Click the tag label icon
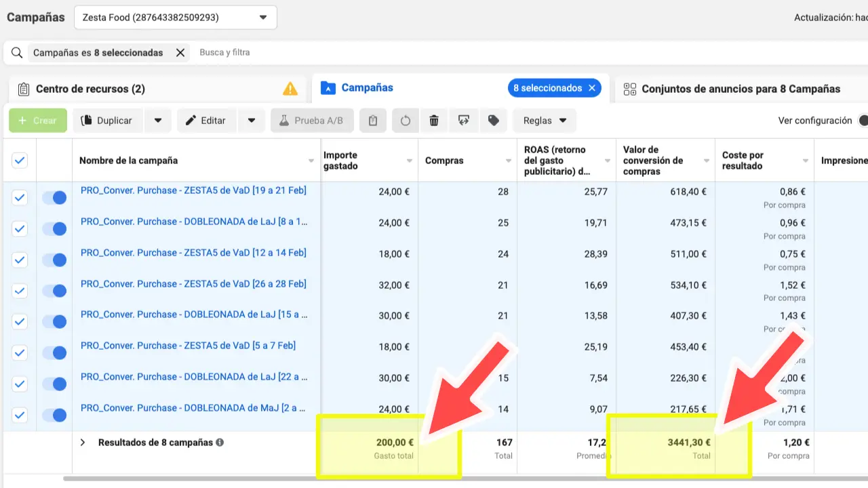 (x=494, y=121)
